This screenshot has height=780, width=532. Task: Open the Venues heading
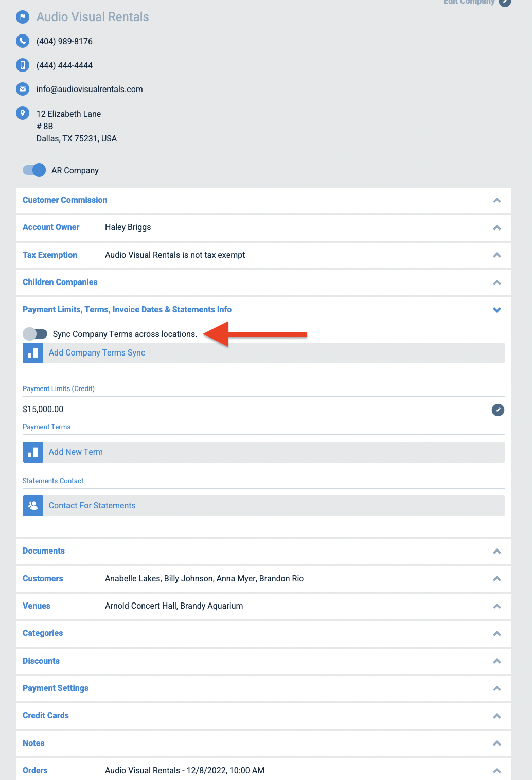[37, 606]
